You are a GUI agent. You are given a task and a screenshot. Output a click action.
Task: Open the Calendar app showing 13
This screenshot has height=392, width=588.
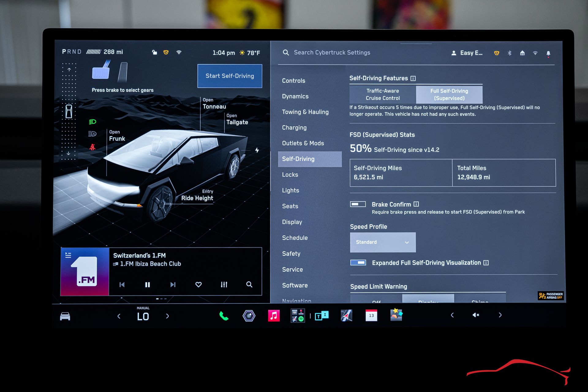tap(371, 315)
